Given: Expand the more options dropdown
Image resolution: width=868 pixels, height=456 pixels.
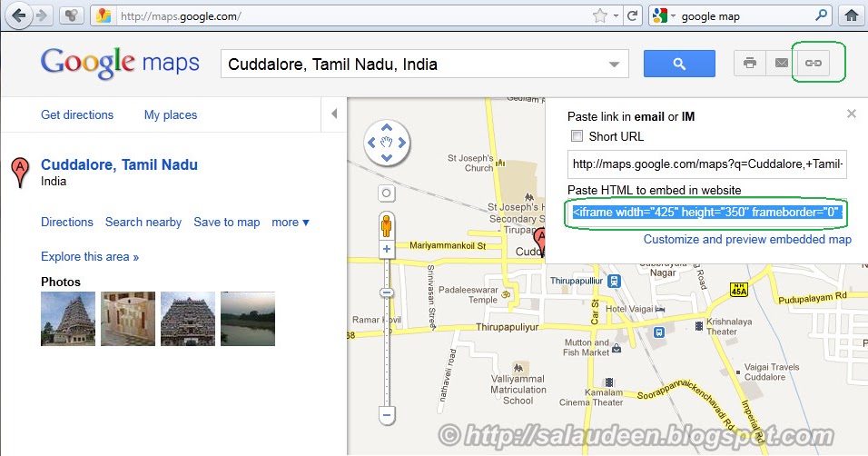Looking at the screenshot, I should 290,223.
